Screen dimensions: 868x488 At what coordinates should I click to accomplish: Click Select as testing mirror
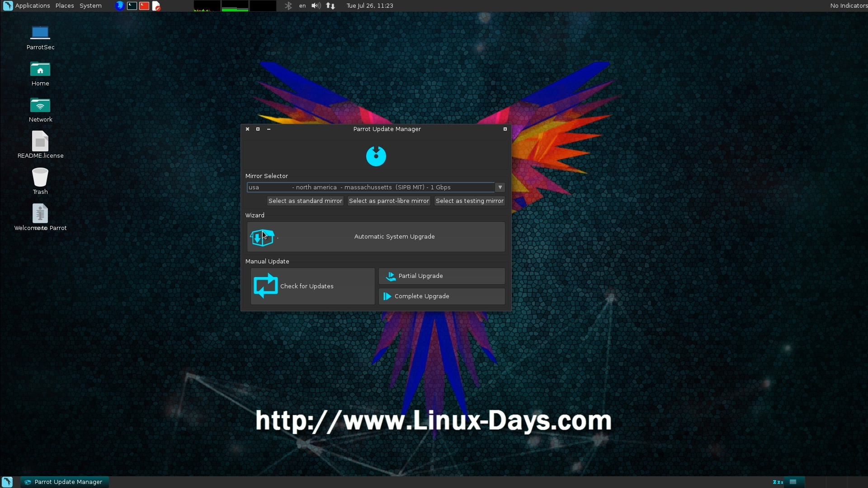(469, 201)
